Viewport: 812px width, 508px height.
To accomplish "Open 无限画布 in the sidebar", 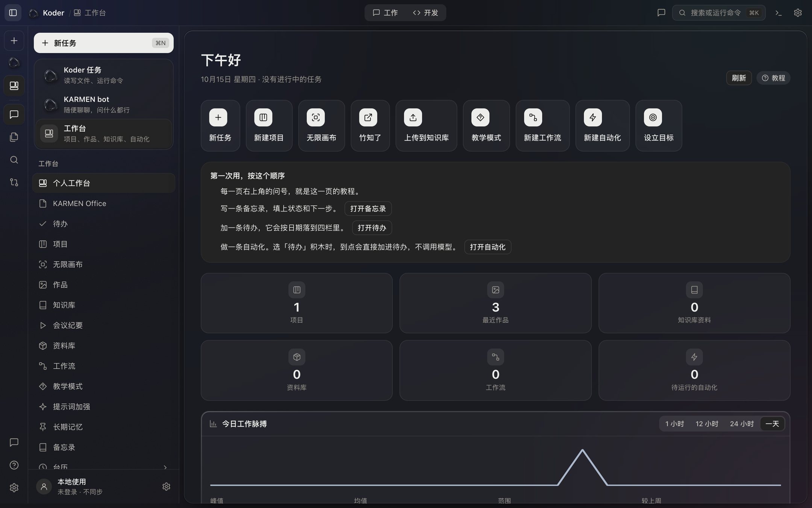I will pos(103,265).
